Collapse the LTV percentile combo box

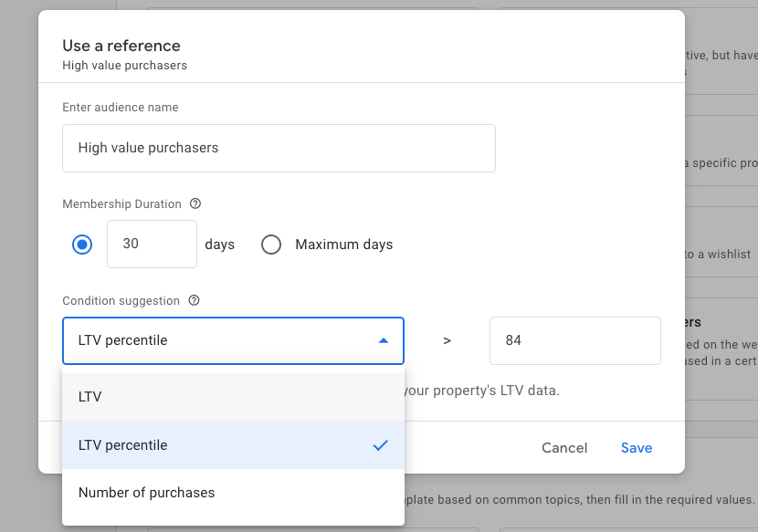click(x=233, y=340)
